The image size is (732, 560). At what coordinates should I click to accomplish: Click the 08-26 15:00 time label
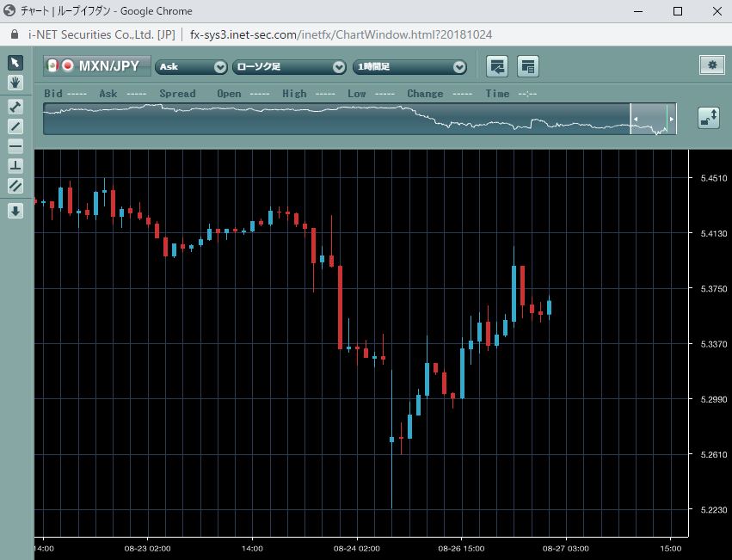(461, 548)
